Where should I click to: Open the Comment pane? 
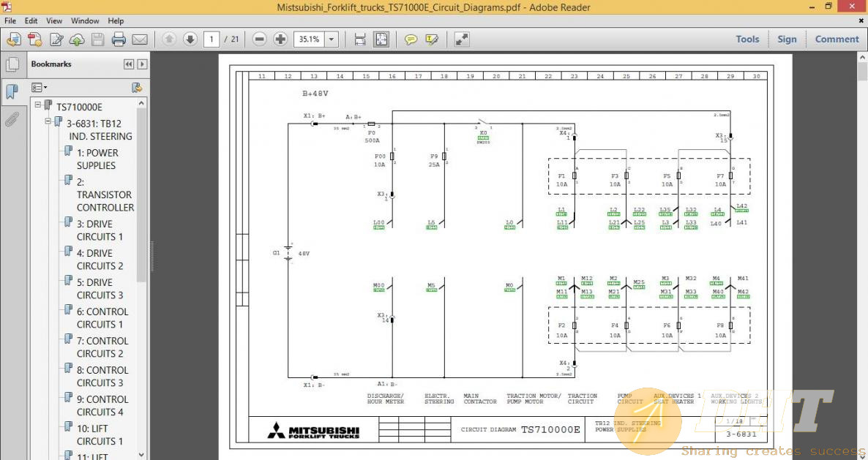click(x=837, y=39)
